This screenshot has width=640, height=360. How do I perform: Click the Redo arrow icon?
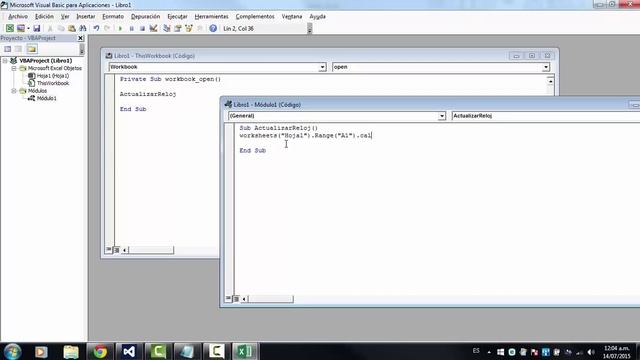[107, 28]
